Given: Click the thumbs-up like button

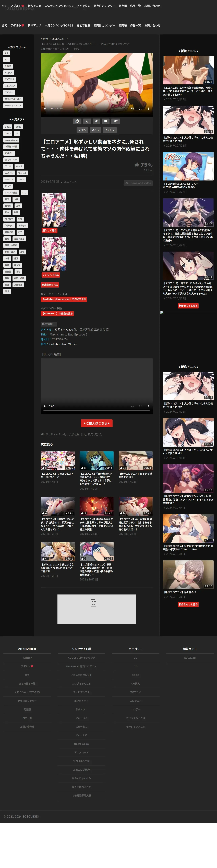Looking at the screenshot, I should click(77, 121).
